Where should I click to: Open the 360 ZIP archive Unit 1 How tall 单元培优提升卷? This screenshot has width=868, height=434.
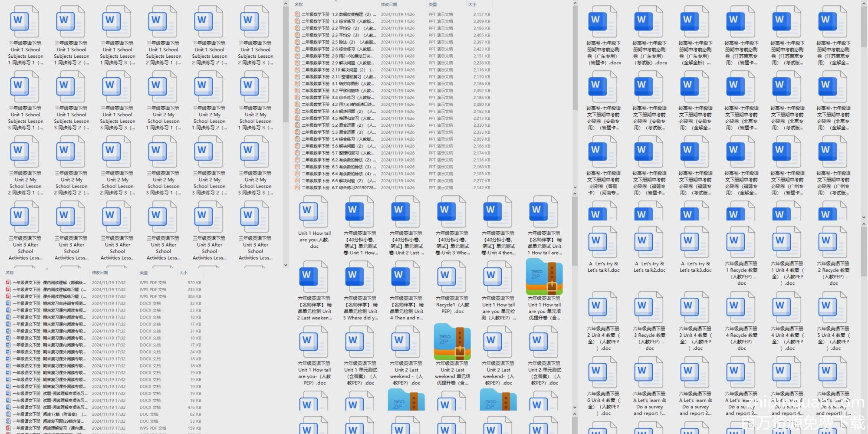tap(544, 277)
